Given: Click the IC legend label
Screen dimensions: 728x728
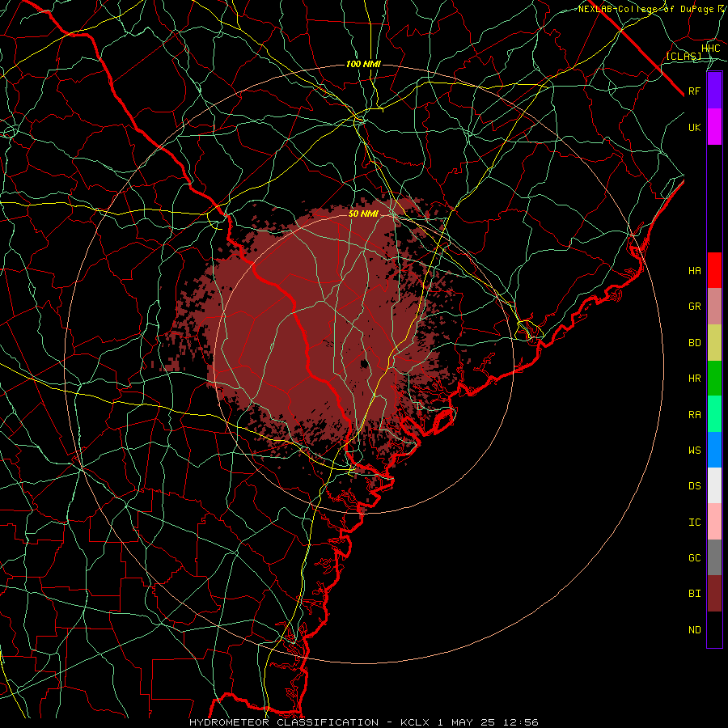Looking at the screenshot, I should coord(694,523).
